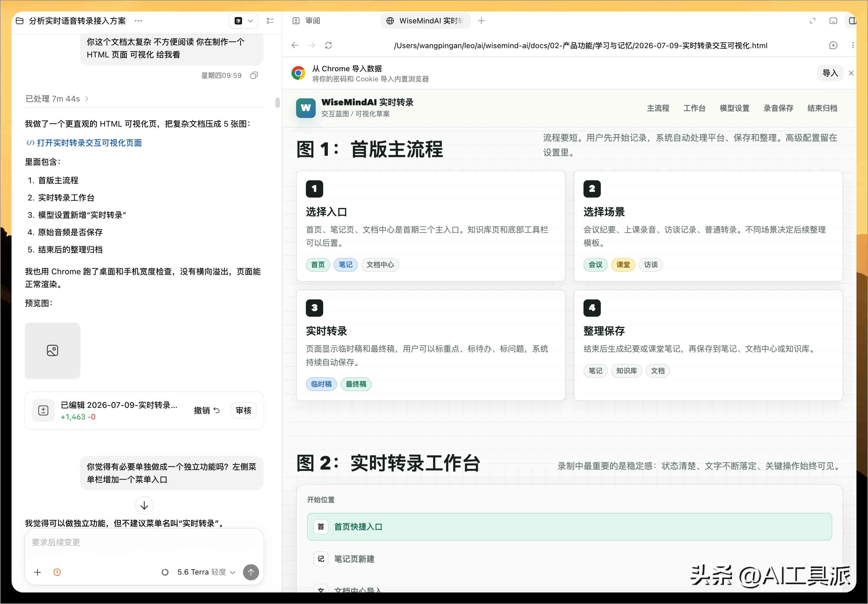
Task: Select the WiseMindAI 实时转录 browser tab
Action: [425, 21]
